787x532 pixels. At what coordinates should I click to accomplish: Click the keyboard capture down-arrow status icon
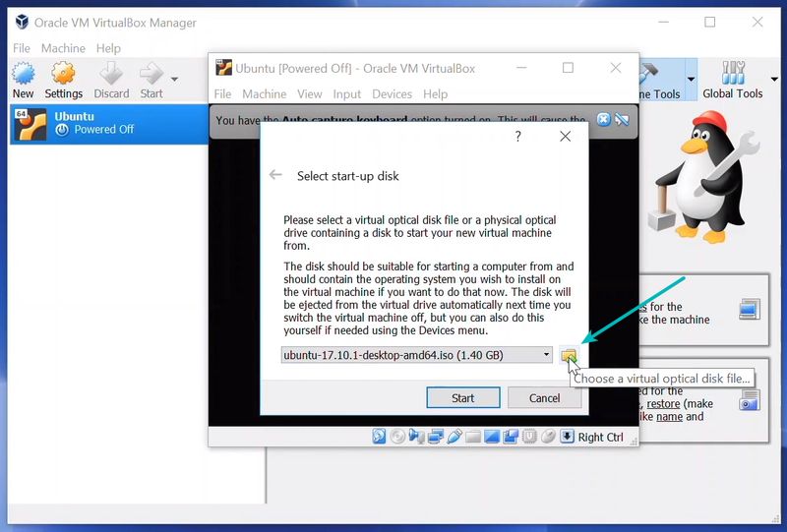567,436
